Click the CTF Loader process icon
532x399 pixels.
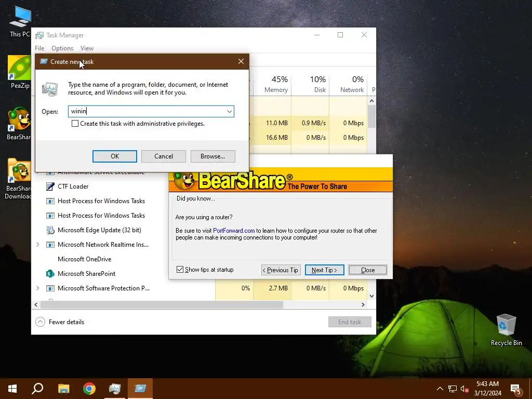(50, 187)
